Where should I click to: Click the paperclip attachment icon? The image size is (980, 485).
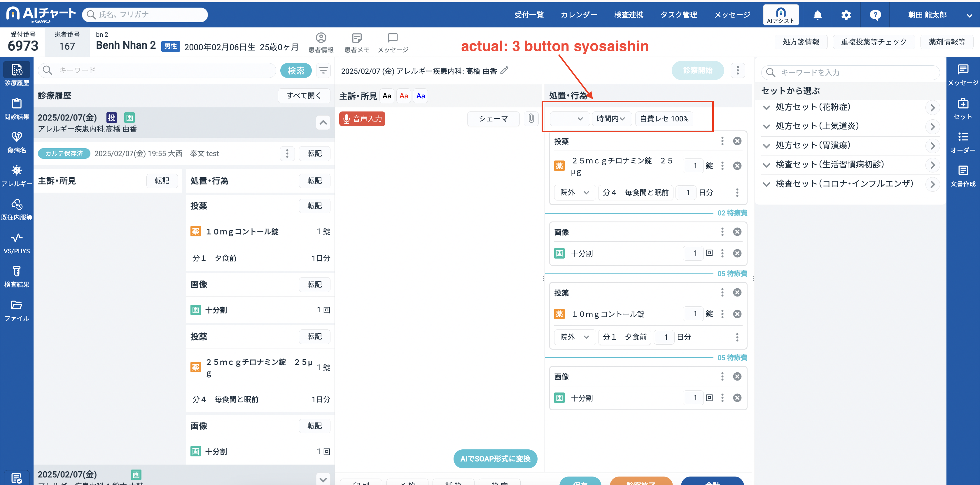(531, 118)
